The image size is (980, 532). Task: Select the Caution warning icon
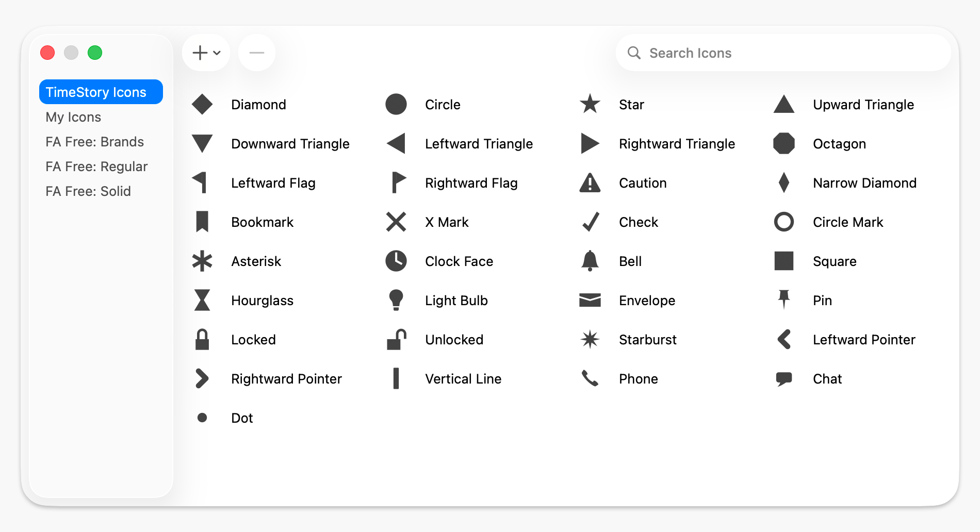point(590,182)
